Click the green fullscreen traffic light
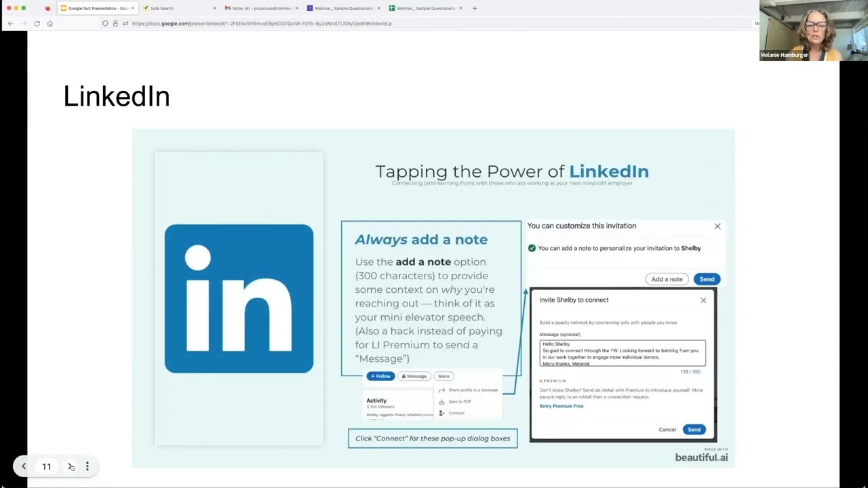 tap(24, 8)
